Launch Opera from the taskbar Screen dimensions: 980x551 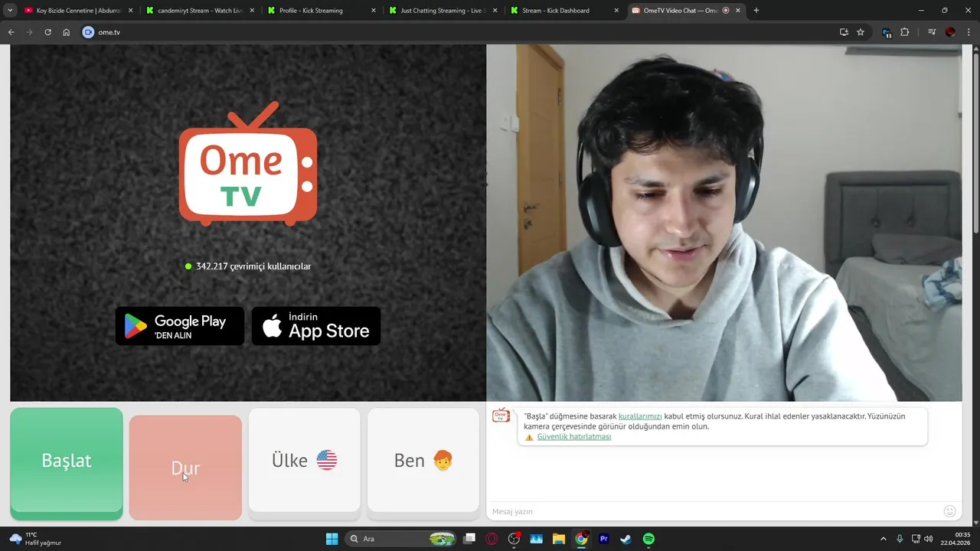(x=492, y=539)
